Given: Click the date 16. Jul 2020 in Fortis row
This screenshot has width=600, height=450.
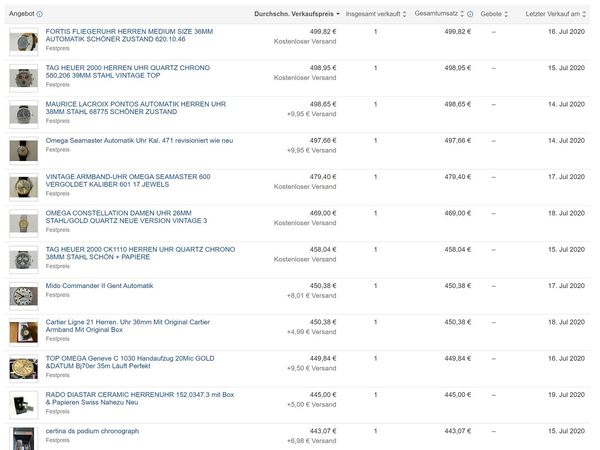Looking at the screenshot, I should click(566, 32).
